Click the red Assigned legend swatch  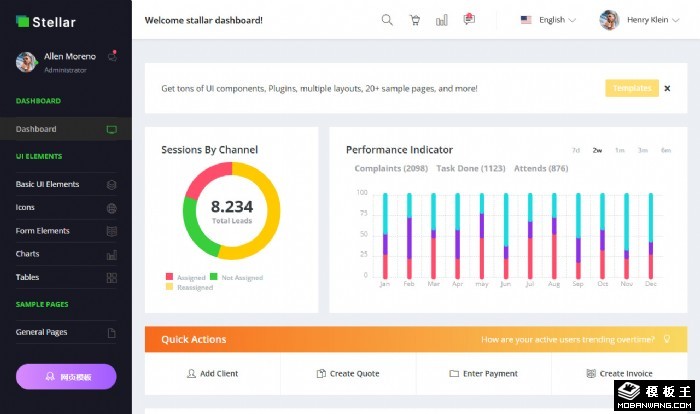click(169, 277)
